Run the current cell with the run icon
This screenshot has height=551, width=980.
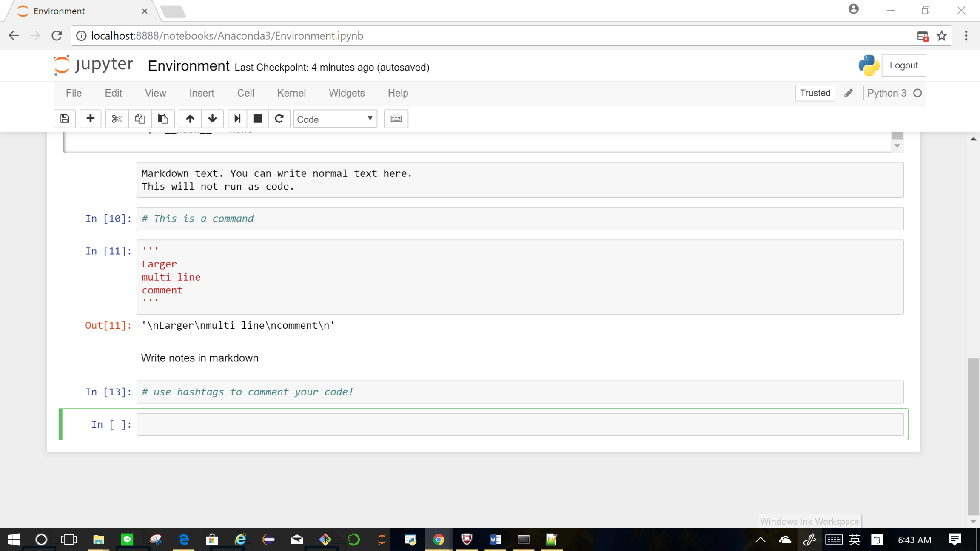click(x=237, y=119)
